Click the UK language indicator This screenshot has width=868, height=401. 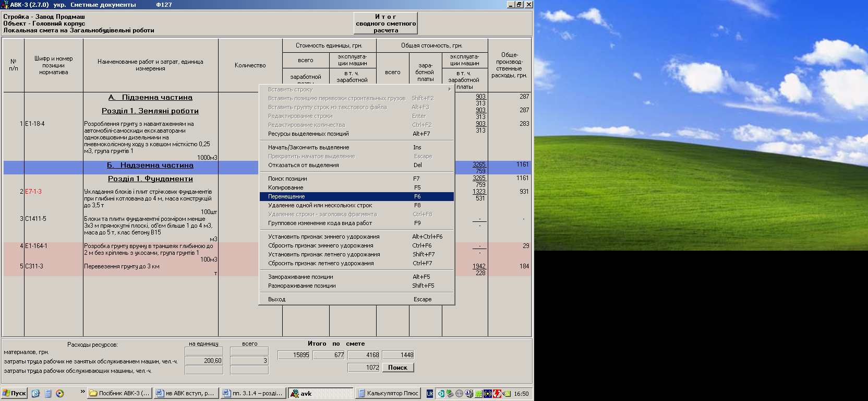click(x=430, y=394)
